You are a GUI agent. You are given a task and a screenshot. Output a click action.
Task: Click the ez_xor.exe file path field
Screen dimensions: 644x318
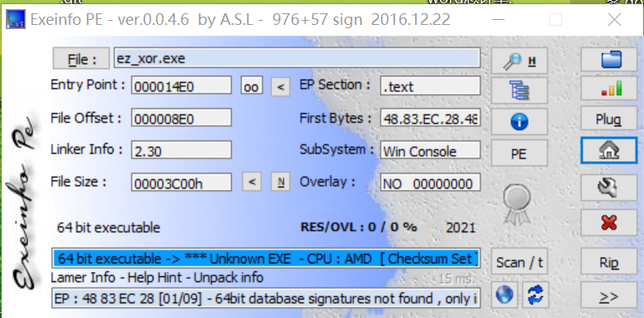point(297,58)
